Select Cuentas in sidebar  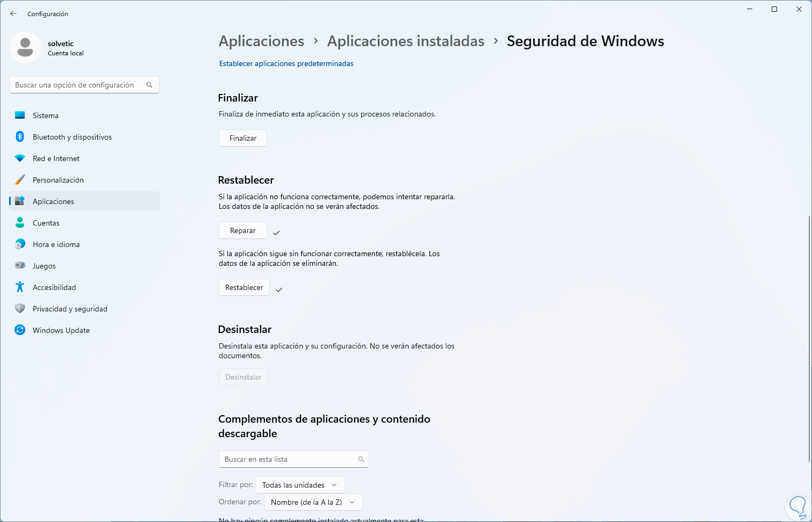tap(84, 223)
